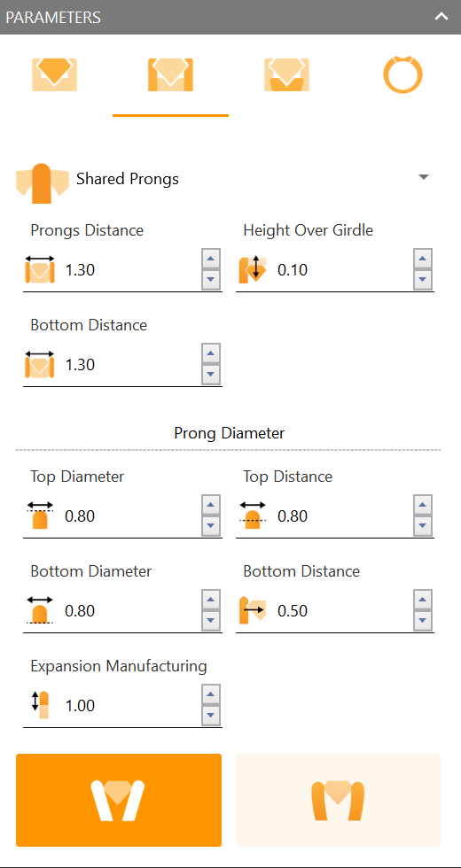
Task: Increase the upper Bottom Distance value
Action: click(x=211, y=353)
